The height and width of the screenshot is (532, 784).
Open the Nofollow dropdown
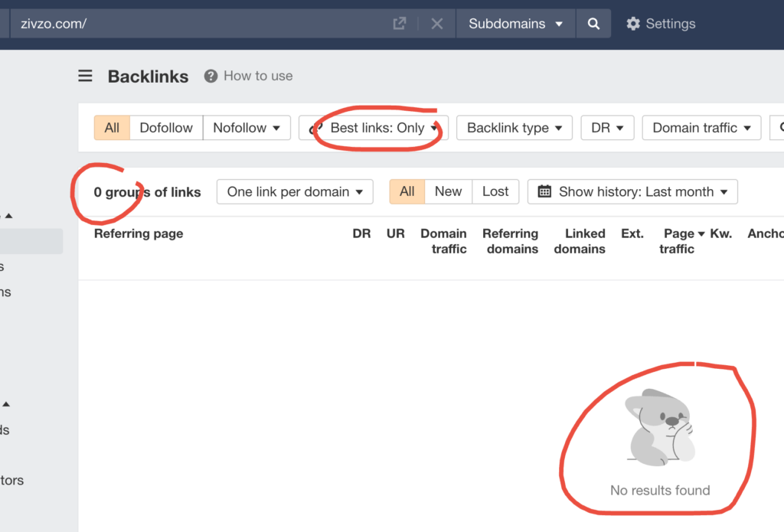tap(247, 128)
